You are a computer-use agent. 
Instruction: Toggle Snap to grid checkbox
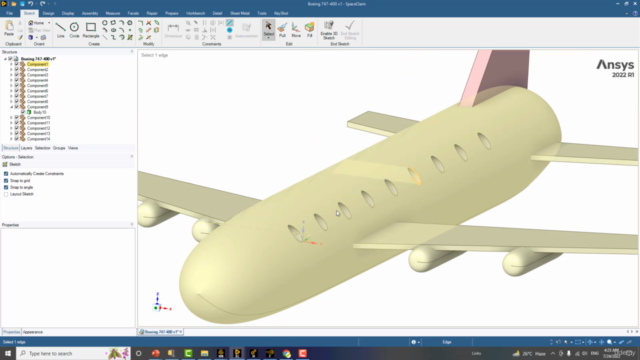pos(6,180)
